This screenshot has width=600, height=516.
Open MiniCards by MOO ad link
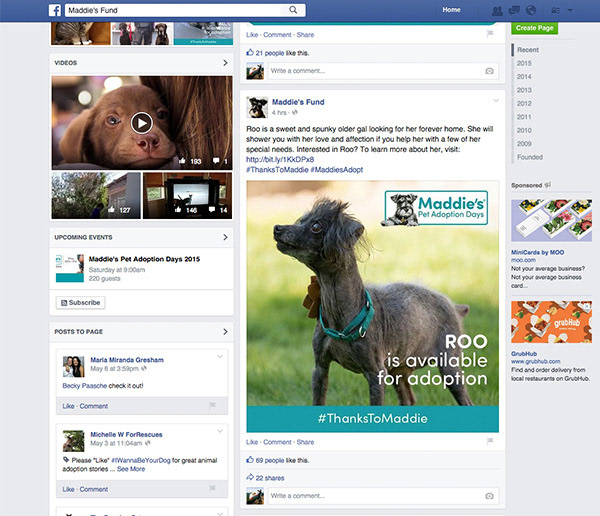click(x=537, y=252)
